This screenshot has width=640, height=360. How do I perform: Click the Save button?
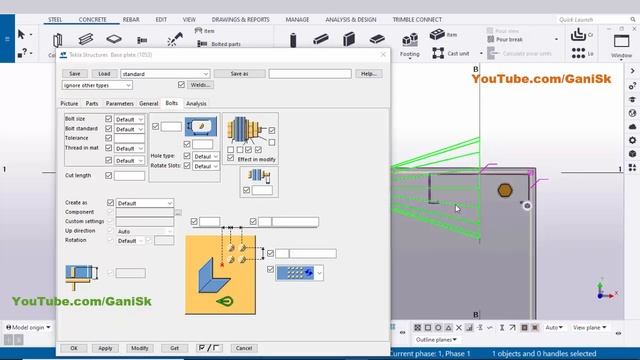pyautogui.click(x=75, y=73)
